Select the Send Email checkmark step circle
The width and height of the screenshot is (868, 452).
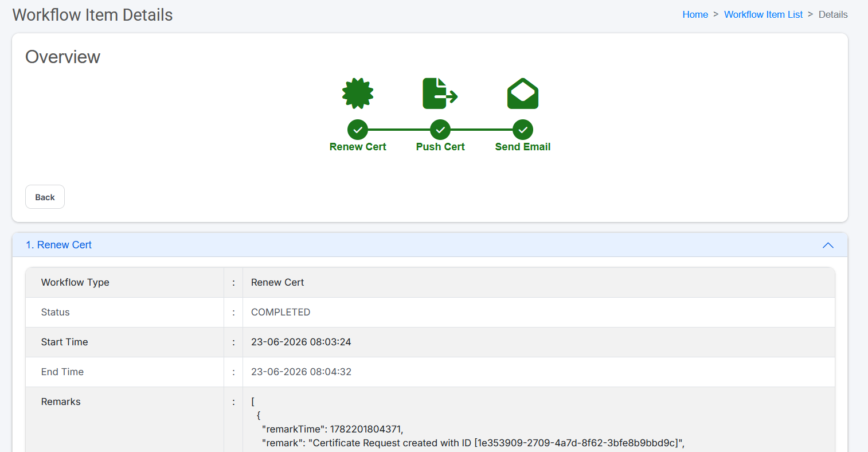[523, 130]
